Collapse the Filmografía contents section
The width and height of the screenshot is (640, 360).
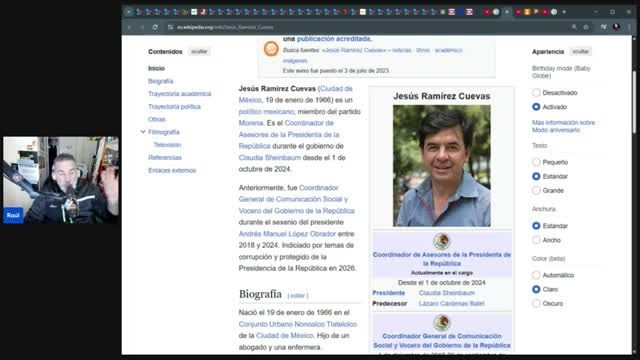click(x=143, y=132)
